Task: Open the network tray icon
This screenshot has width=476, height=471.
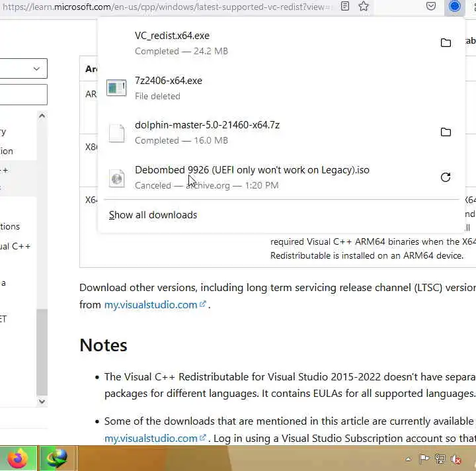Action: tap(440, 459)
